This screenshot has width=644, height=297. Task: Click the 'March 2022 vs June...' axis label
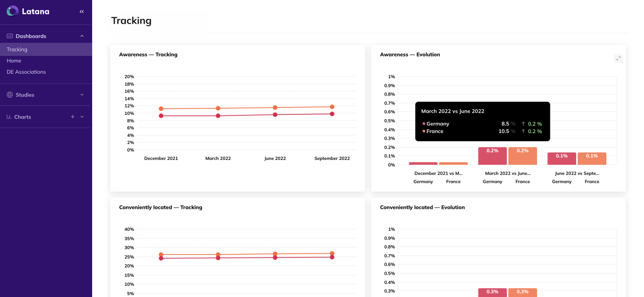(508, 173)
